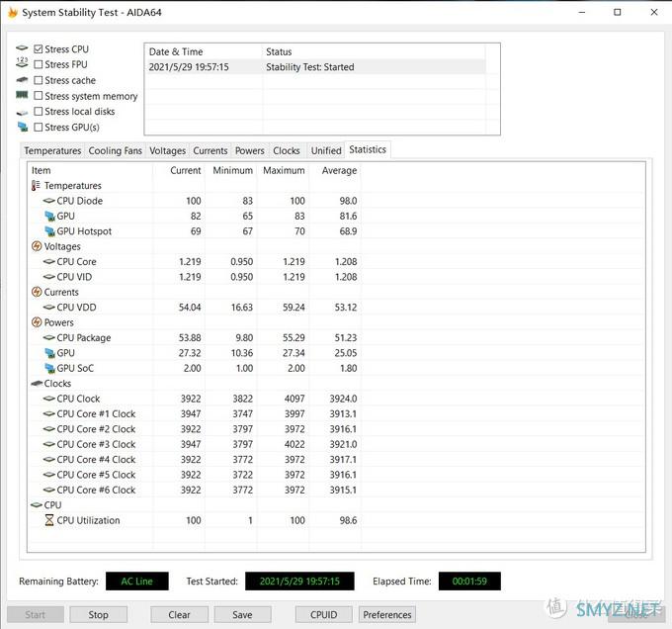This screenshot has width=672, height=629.
Task: Click the monitor icon beside Stress GPU(s)
Action: (23, 127)
